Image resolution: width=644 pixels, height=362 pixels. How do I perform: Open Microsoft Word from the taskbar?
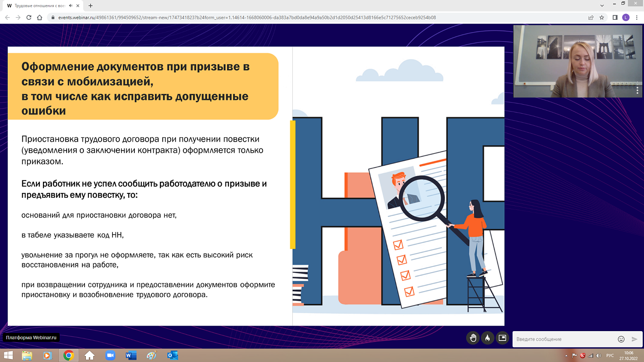[x=131, y=355]
